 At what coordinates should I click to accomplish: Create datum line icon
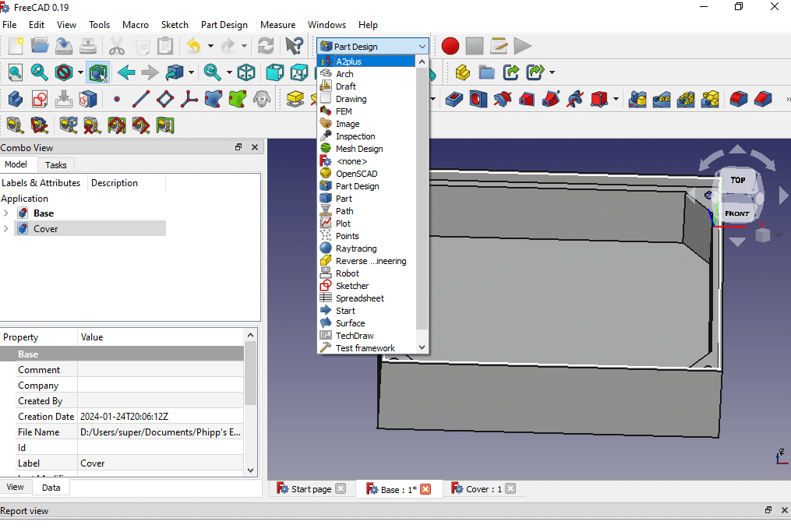pyautogui.click(x=141, y=99)
